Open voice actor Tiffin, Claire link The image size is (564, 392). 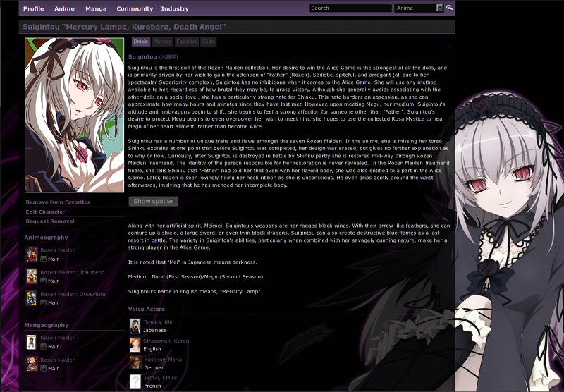161,378
